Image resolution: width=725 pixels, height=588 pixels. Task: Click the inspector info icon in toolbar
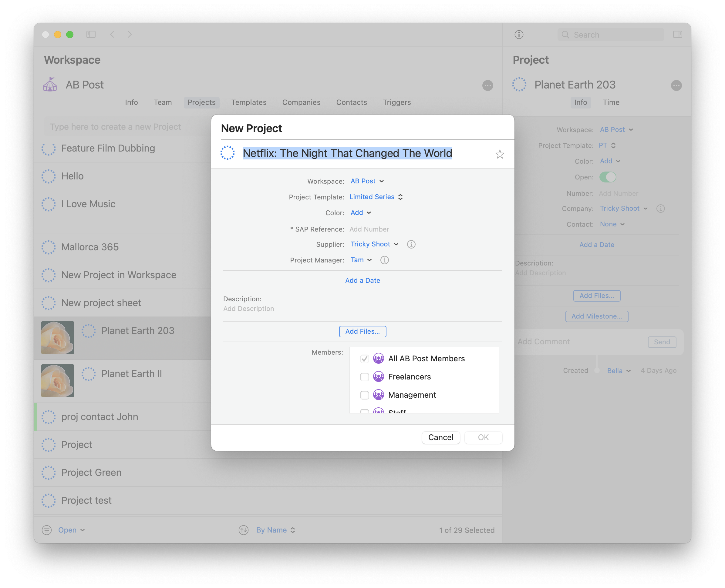(519, 35)
